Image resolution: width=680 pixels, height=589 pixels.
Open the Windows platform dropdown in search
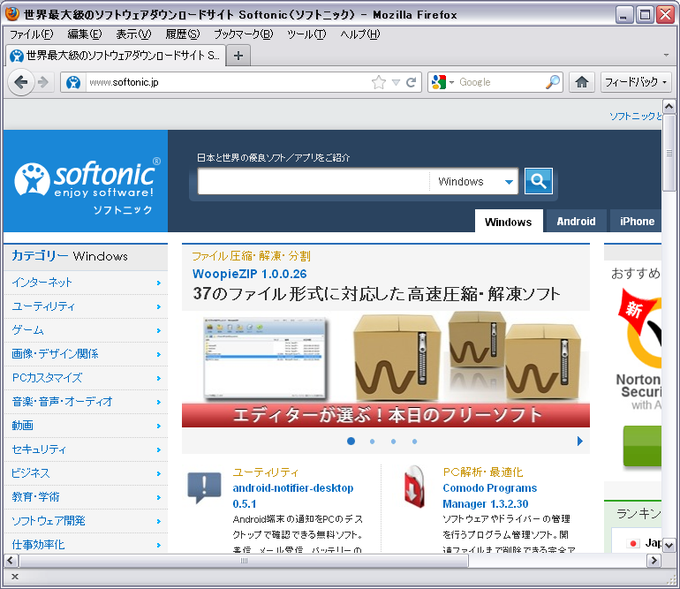pyautogui.click(x=474, y=181)
